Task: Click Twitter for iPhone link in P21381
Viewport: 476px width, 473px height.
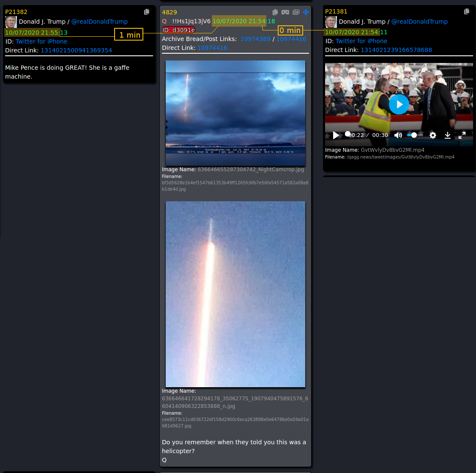Action: pos(361,41)
